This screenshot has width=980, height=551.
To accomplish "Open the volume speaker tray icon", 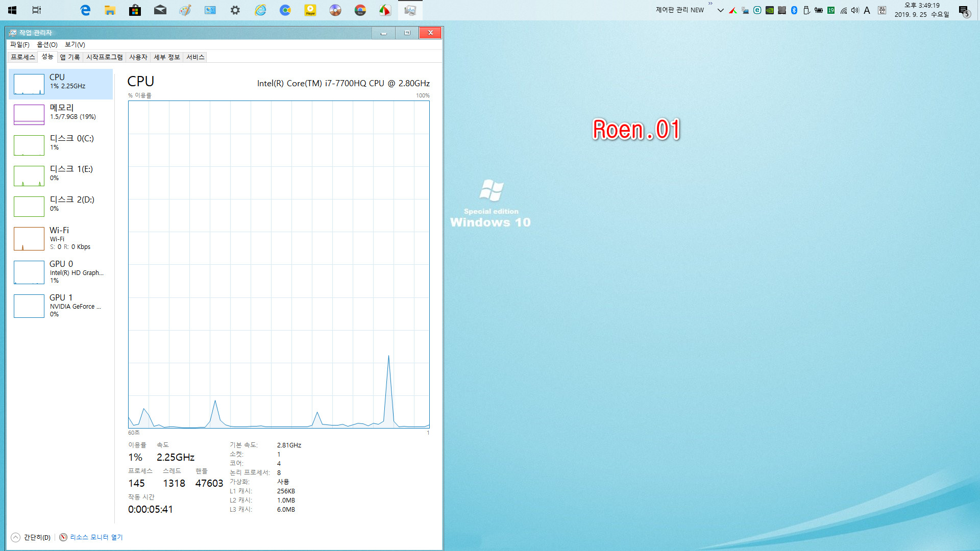I will click(855, 10).
